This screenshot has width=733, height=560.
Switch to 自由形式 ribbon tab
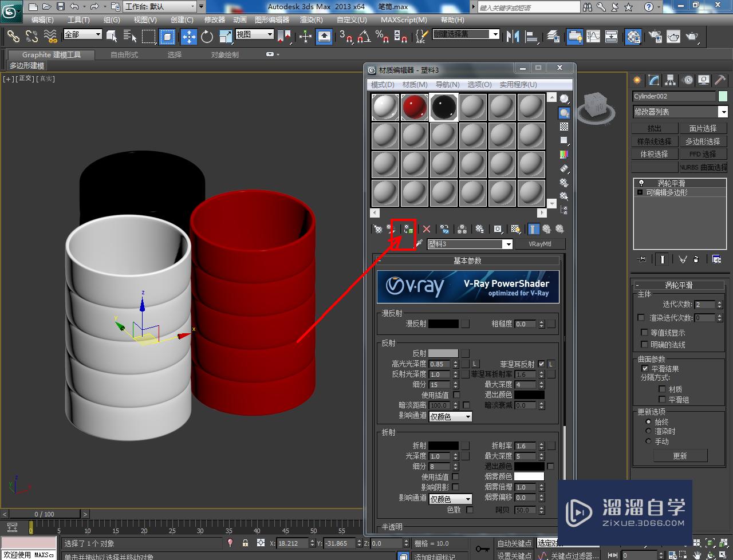click(124, 54)
